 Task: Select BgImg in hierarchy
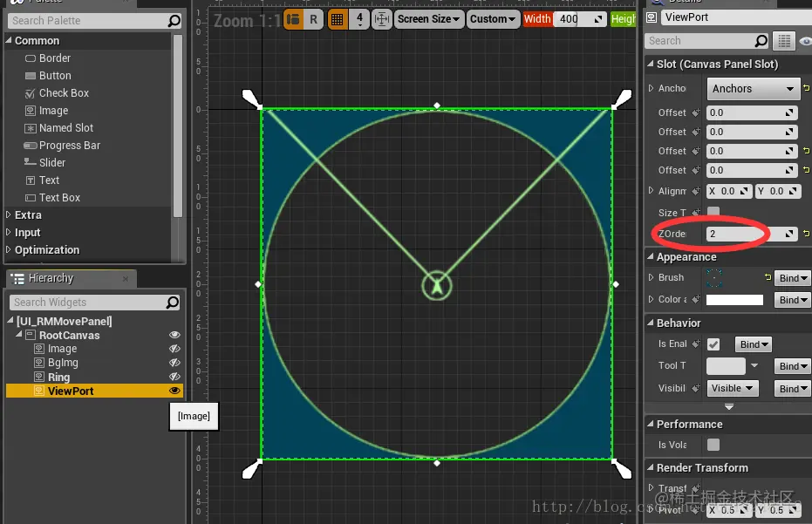click(x=63, y=363)
